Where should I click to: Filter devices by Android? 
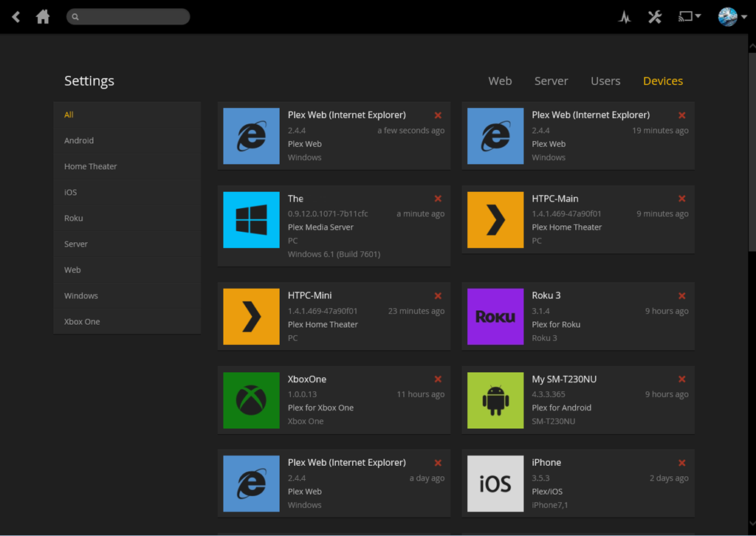tap(79, 140)
